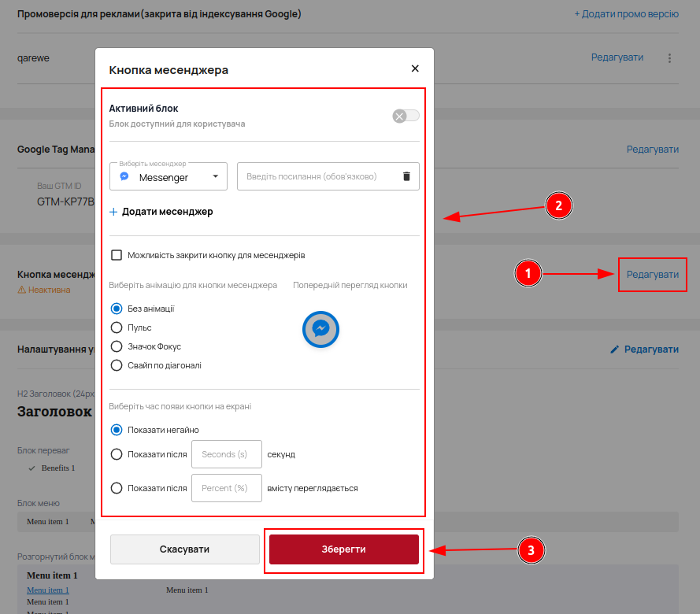Click the 'Неактивна' status text

(49, 290)
